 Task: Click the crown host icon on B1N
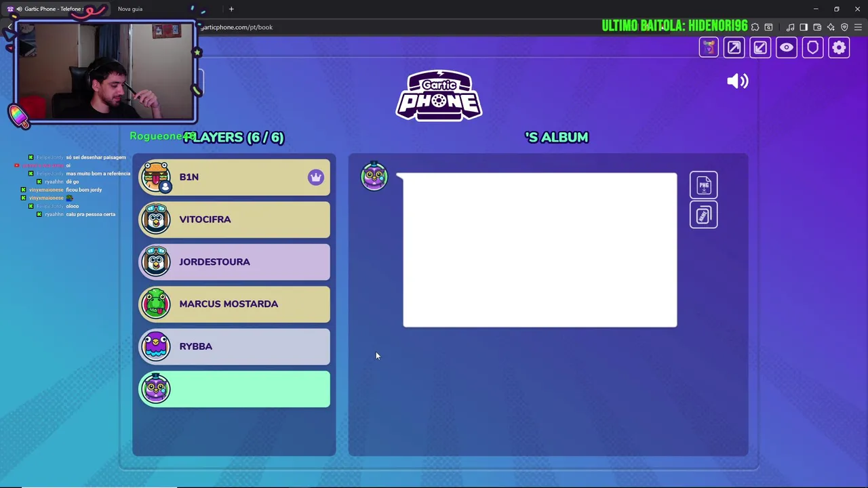[316, 177]
